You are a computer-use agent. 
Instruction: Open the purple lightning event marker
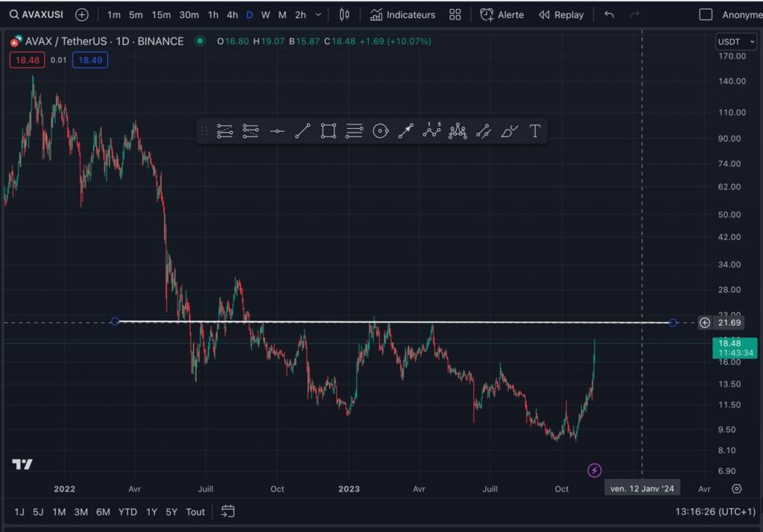[594, 470]
